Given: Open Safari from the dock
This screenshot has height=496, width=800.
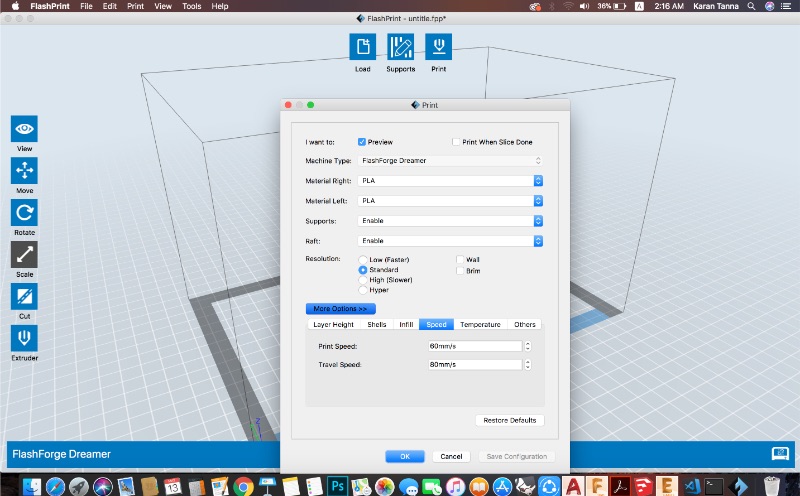Looking at the screenshot, I should [55, 486].
